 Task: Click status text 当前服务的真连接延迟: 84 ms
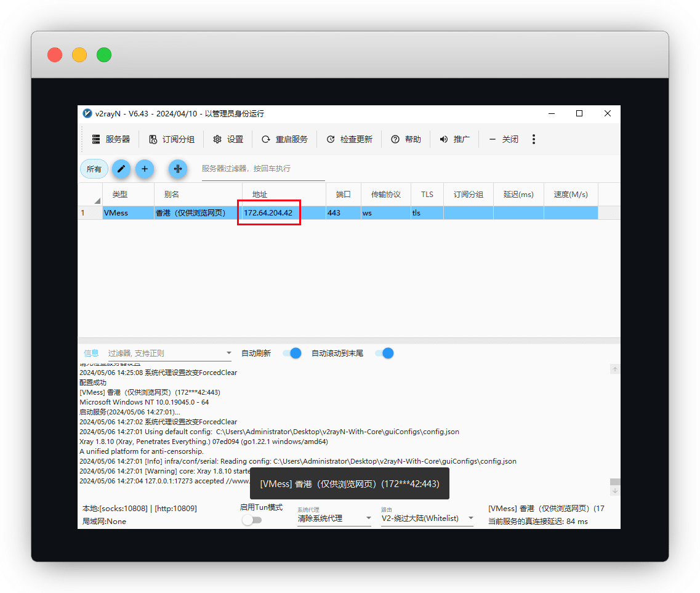tap(538, 521)
